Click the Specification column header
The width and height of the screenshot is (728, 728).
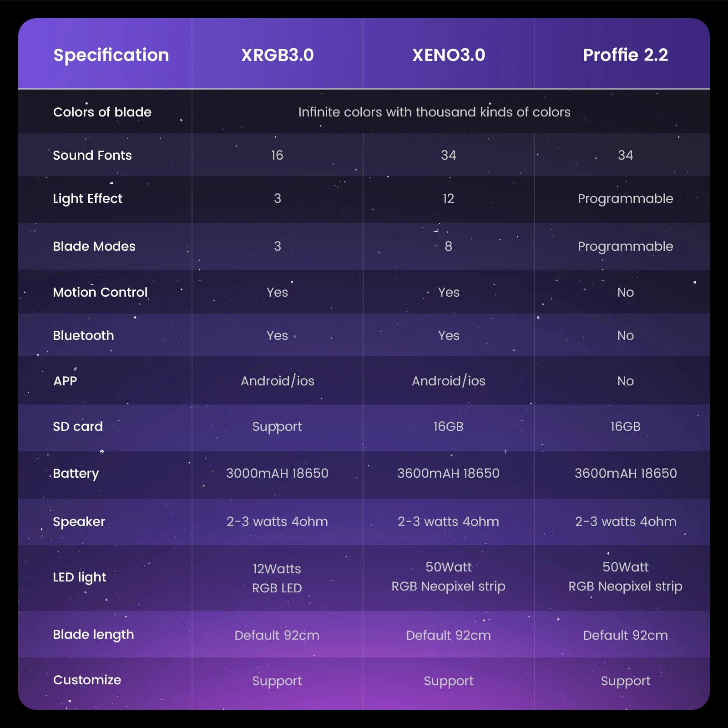(111, 55)
